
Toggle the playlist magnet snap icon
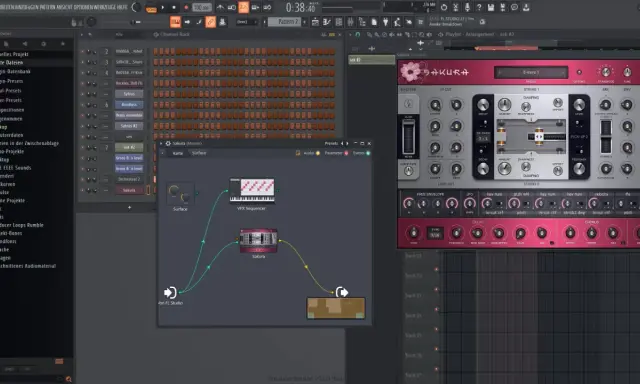358,35
